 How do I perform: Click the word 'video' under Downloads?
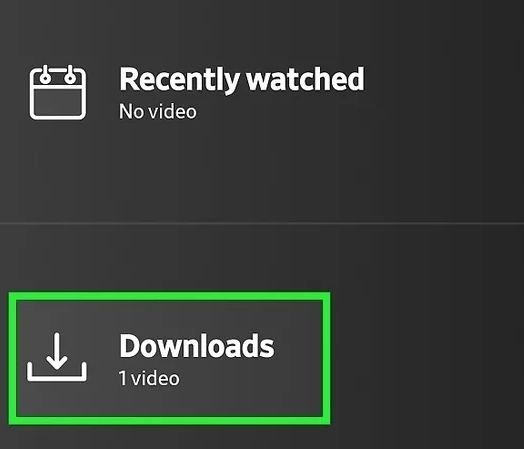155,378
